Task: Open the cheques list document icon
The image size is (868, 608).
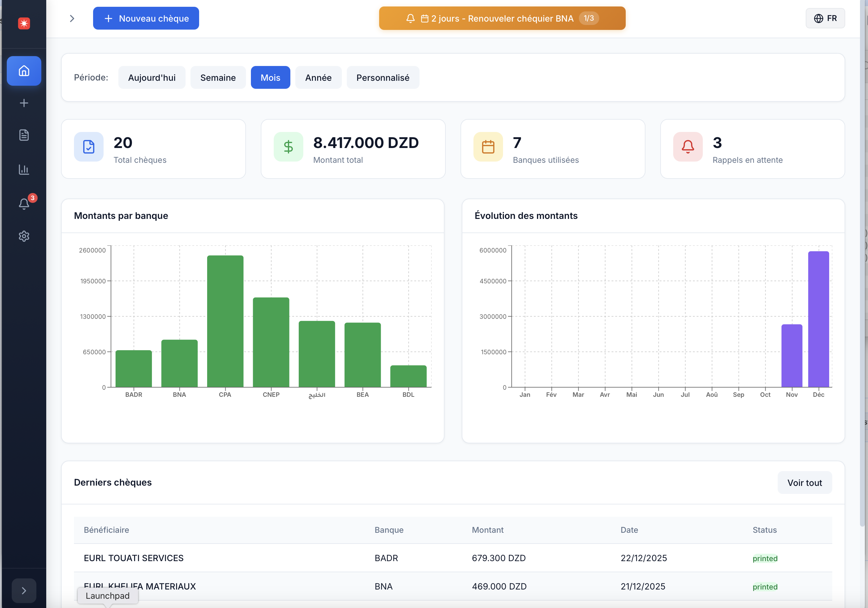Action: tap(24, 135)
